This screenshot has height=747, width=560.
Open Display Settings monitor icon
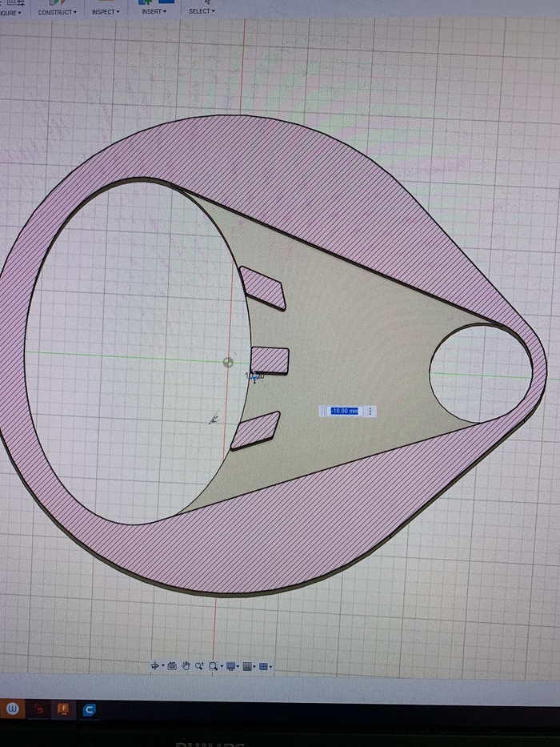click(x=230, y=665)
